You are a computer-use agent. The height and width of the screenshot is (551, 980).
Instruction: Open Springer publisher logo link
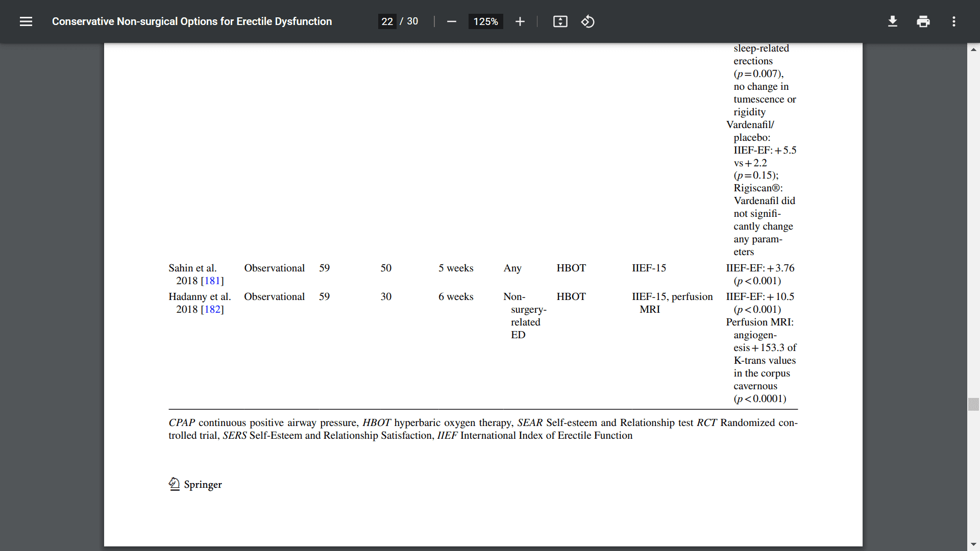pyautogui.click(x=194, y=483)
